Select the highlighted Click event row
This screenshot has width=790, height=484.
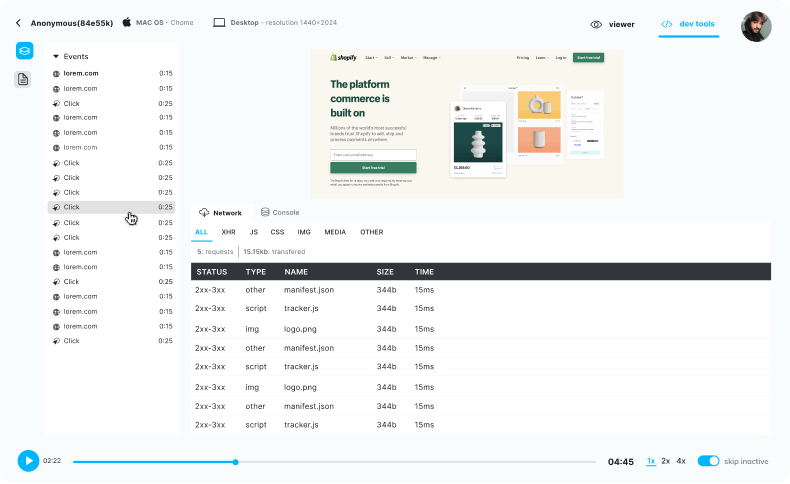(111, 207)
